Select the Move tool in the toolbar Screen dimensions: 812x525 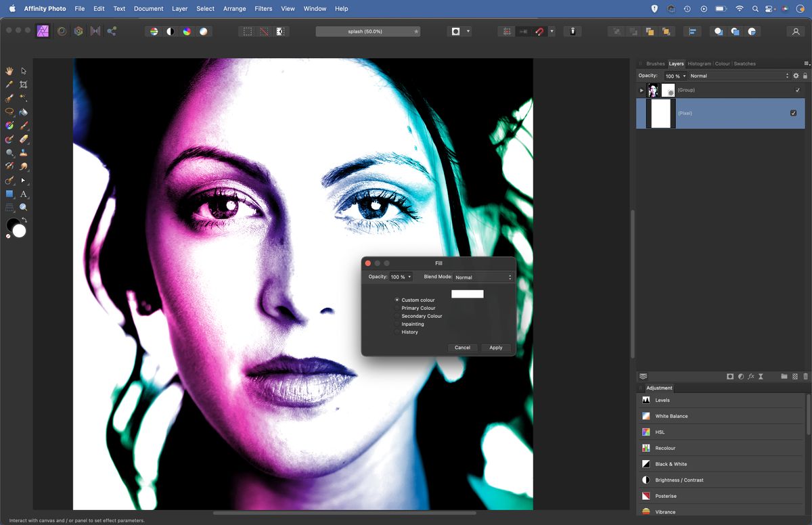coord(23,70)
